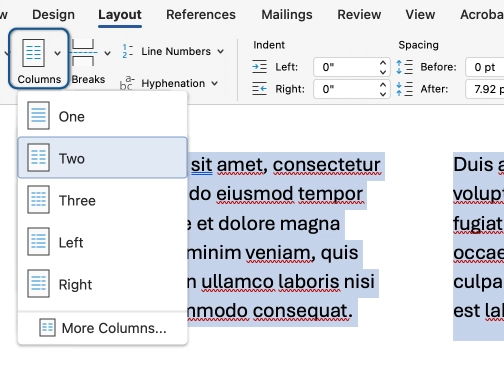Screen dimensions: 504x379
Task: Click the Spacing Before value field
Action: pos(485,67)
